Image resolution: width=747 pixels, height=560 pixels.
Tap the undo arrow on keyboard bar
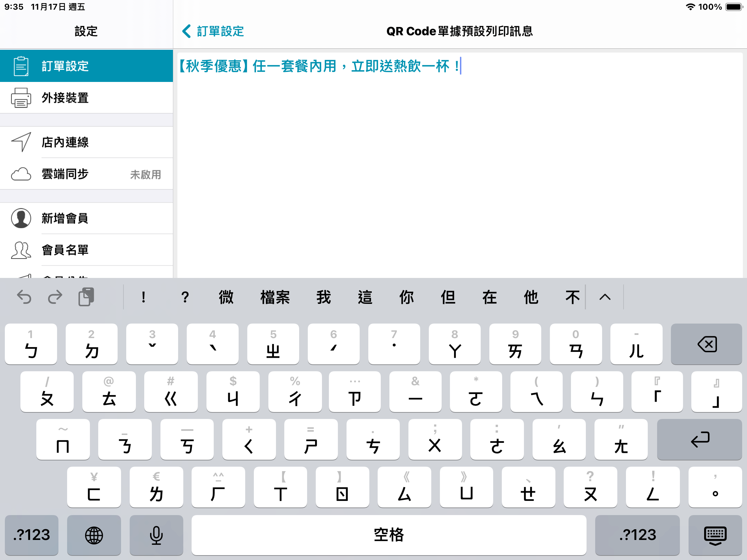coord(25,297)
